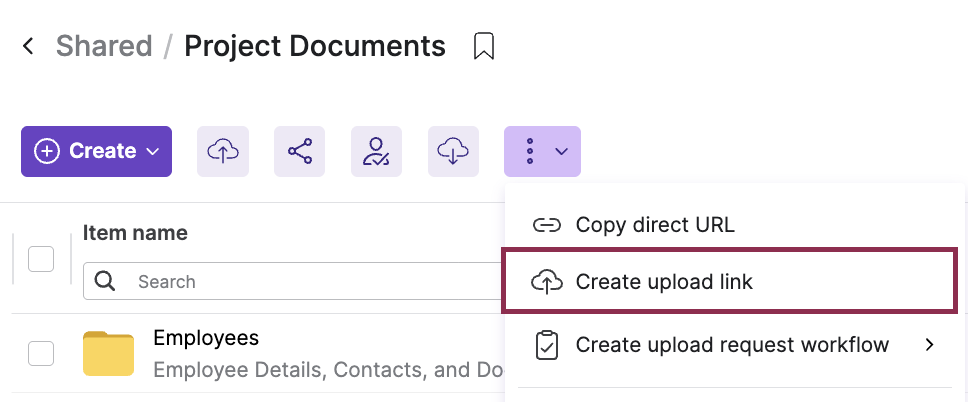Image resolution: width=968 pixels, height=402 pixels.
Task: Click the Employees folder icon
Action: tap(108, 353)
